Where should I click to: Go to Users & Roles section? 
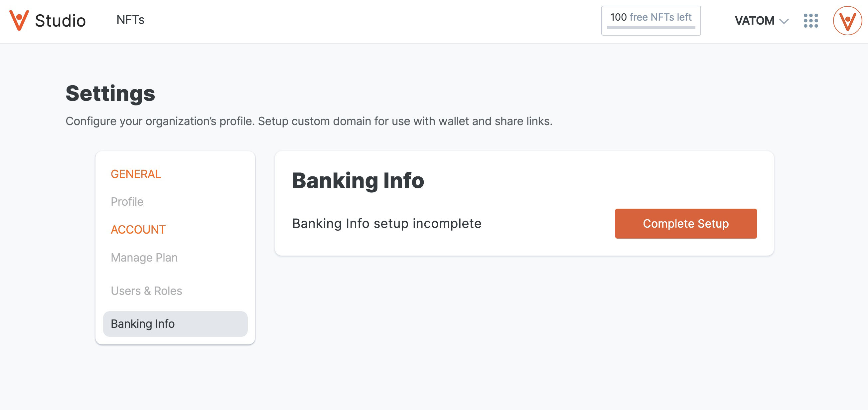pyautogui.click(x=146, y=291)
